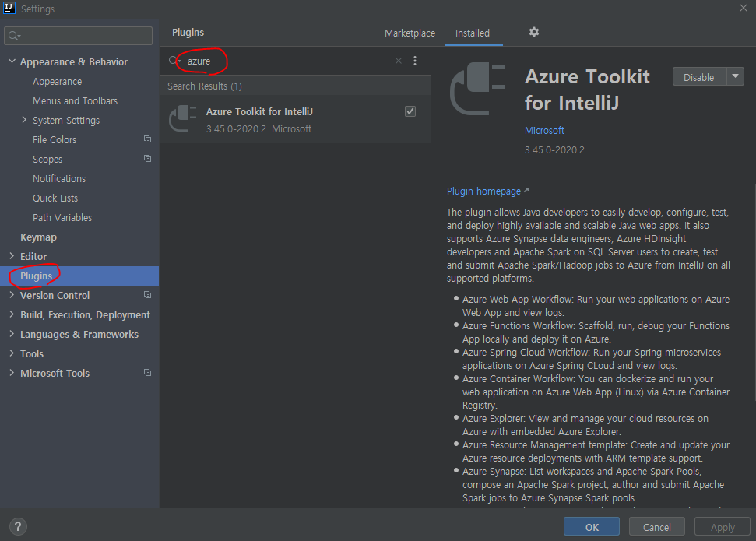Open the plugin search options menu
Image resolution: width=756 pixels, height=541 pixels.
tap(415, 61)
